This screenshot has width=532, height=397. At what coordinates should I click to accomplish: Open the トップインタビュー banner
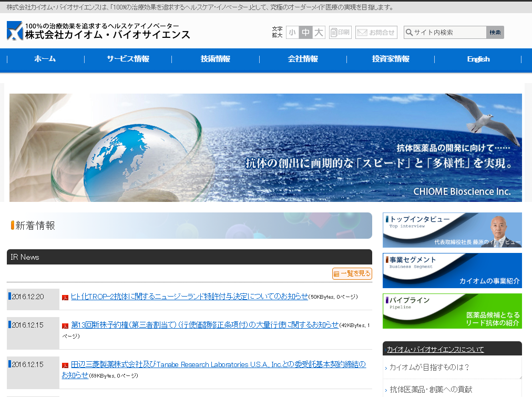(x=452, y=230)
